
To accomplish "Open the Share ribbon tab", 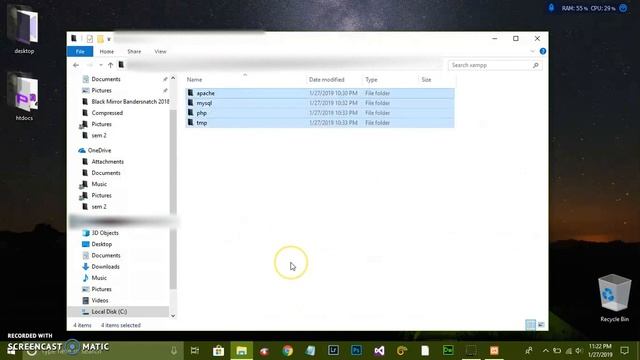I will (134, 51).
